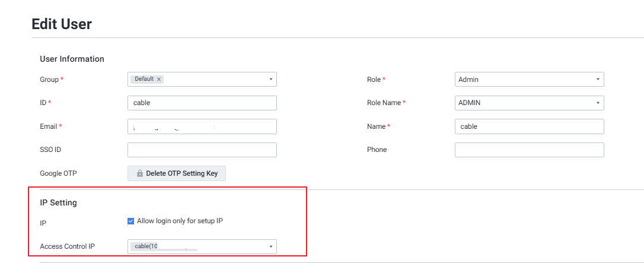Image resolution: width=644 pixels, height=263 pixels.
Task: Click the empty SSO ID field
Action: pyautogui.click(x=202, y=150)
